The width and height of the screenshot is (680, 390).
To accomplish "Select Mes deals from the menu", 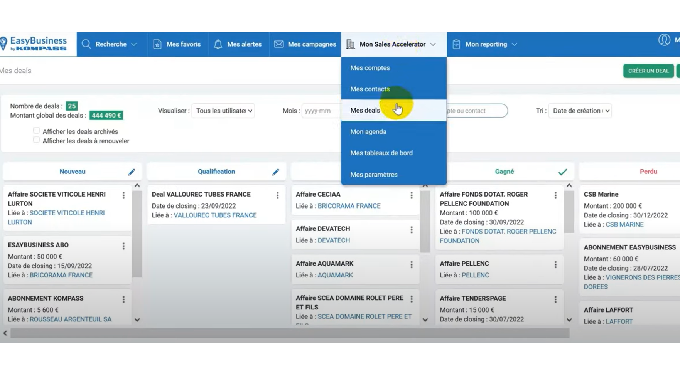I will [394, 110].
